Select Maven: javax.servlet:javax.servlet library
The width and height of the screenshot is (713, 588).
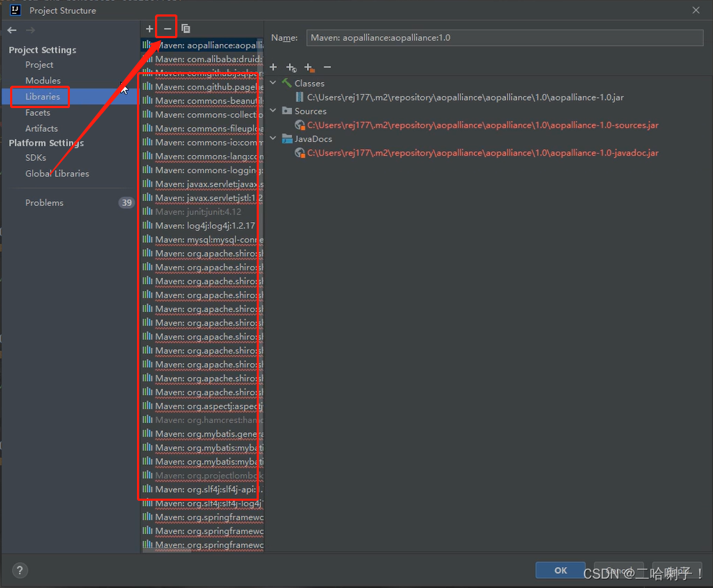pos(203,184)
